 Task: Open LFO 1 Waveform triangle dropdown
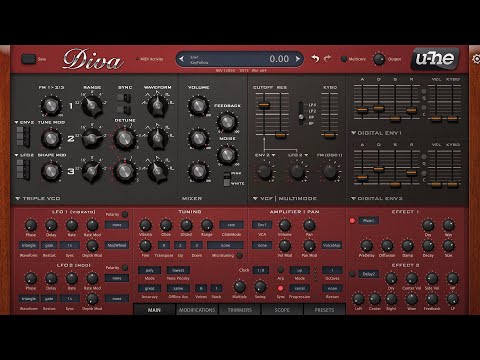coord(29,245)
